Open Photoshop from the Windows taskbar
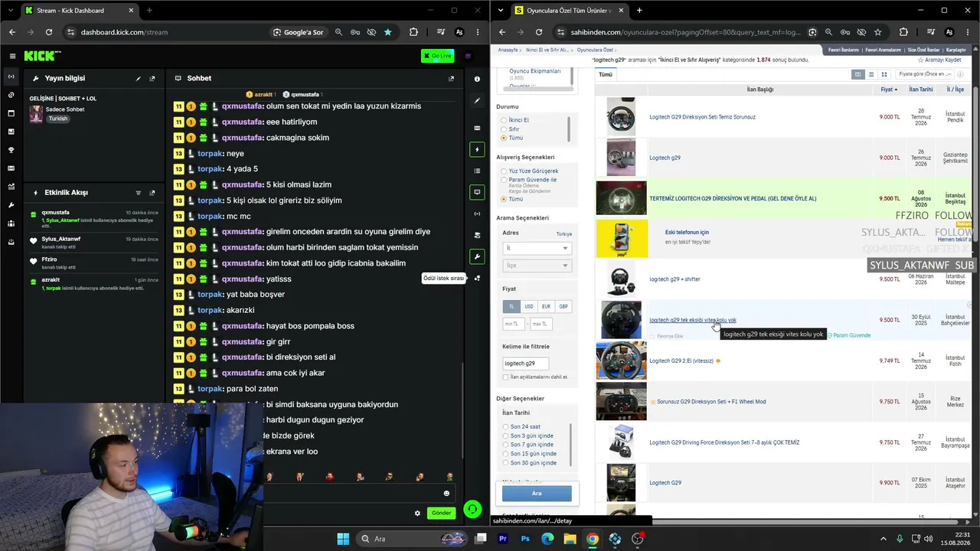Viewport: 980px width, 551px height. click(525, 539)
